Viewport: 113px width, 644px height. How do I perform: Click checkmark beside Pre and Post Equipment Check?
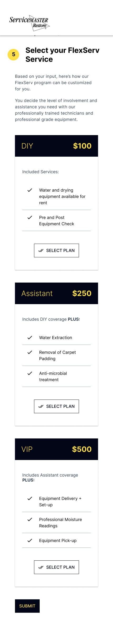coord(30,217)
